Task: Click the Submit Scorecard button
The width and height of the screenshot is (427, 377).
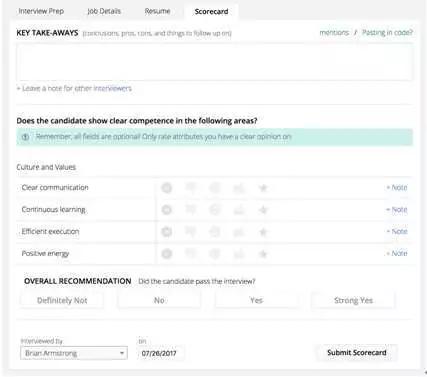Action: click(357, 353)
